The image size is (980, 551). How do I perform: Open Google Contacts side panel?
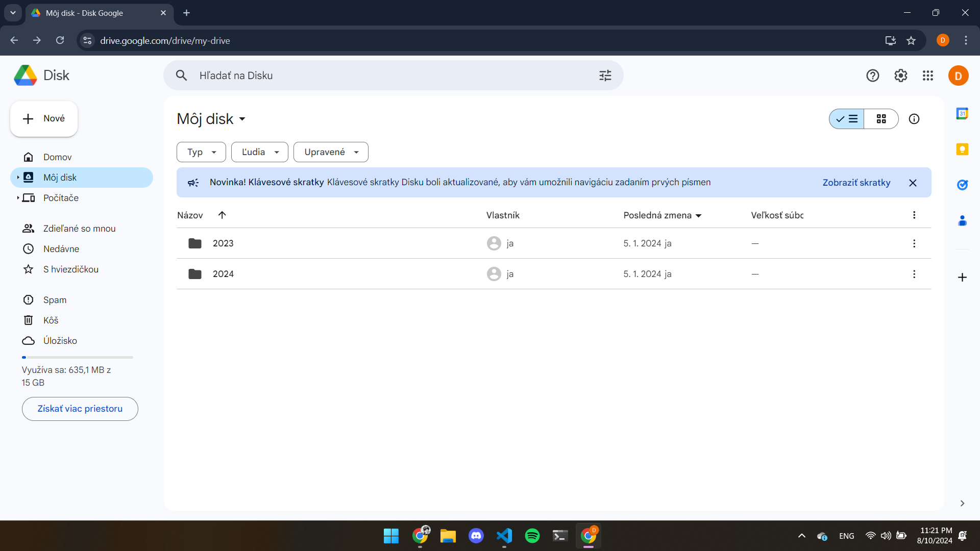tap(962, 220)
